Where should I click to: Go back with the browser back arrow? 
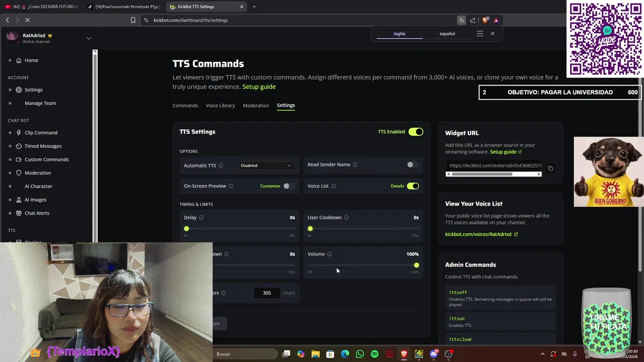click(8, 20)
